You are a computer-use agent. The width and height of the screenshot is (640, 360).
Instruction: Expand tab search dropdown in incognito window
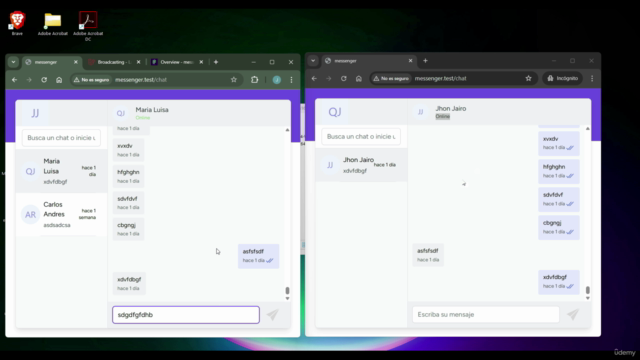[x=313, y=61]
